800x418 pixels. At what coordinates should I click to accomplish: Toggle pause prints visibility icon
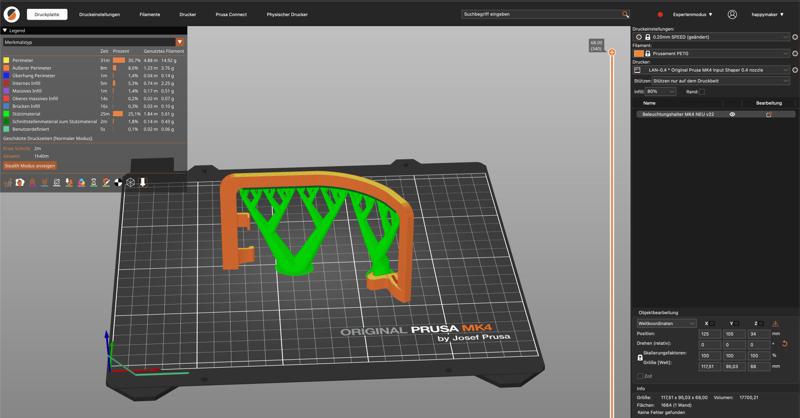93,182
